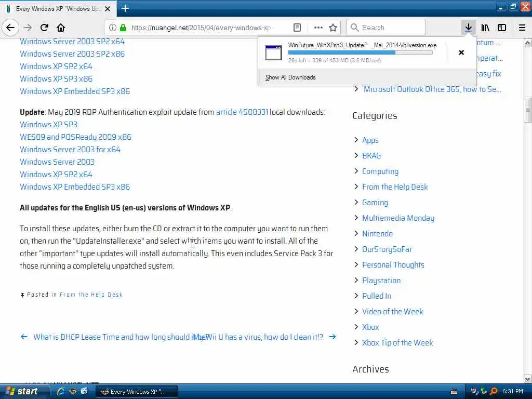532x399 pixels.
Task: Open the Apps category
Action: [x=370, y=140]
